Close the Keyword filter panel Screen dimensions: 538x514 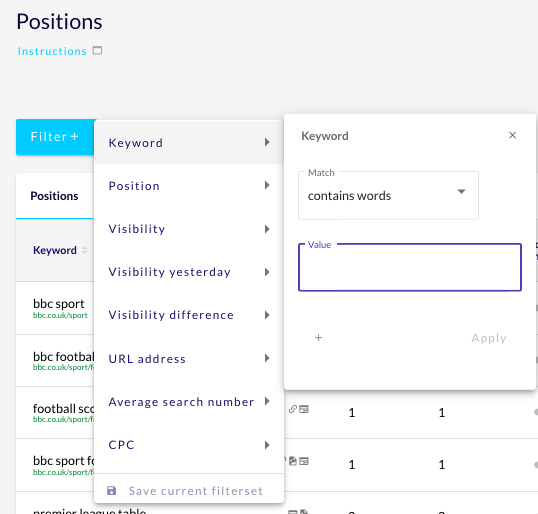tap(512, 135)
